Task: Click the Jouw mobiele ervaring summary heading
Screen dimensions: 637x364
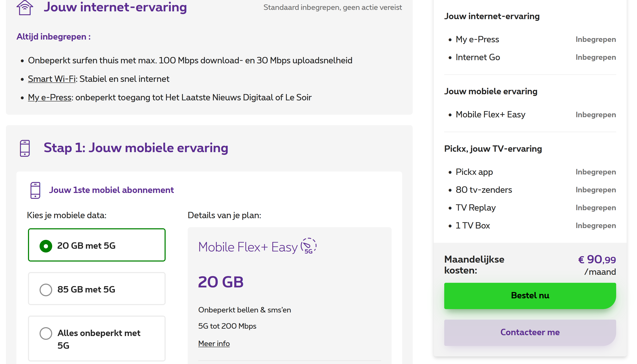Action: tap(491, 91)
